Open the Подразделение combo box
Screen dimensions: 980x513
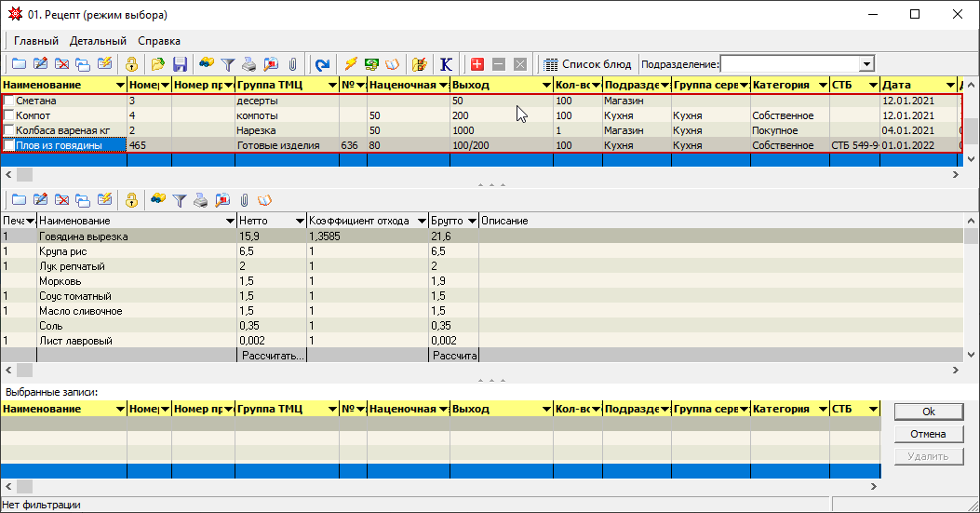866,64
